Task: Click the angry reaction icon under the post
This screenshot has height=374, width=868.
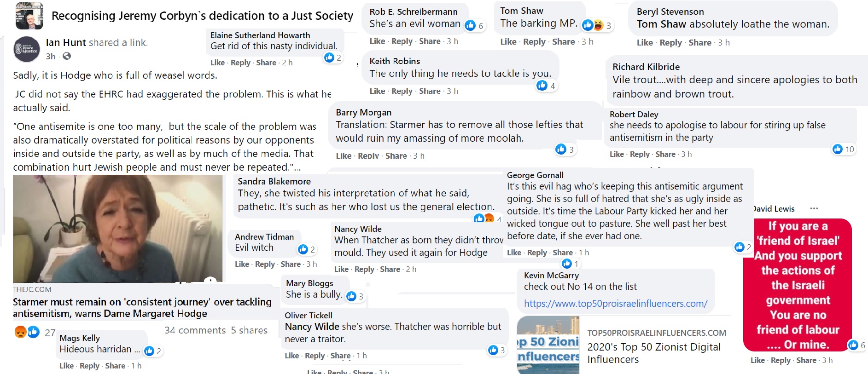Action: pyautogui.click(x=21, y=332)
